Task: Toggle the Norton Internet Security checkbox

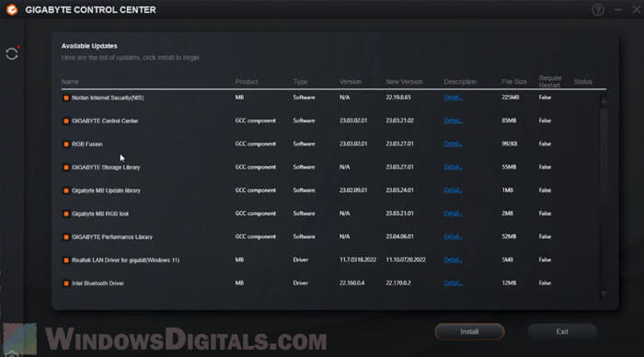Action: [65, 98]
